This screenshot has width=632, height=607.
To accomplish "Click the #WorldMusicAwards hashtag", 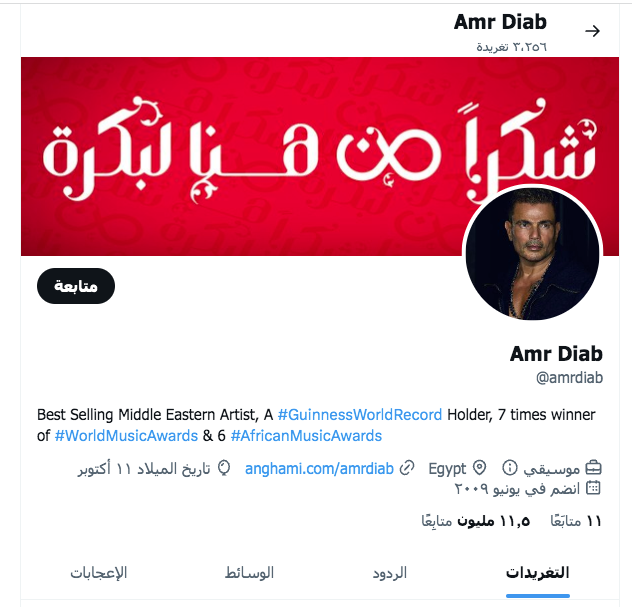I will [x=126, y=436].
